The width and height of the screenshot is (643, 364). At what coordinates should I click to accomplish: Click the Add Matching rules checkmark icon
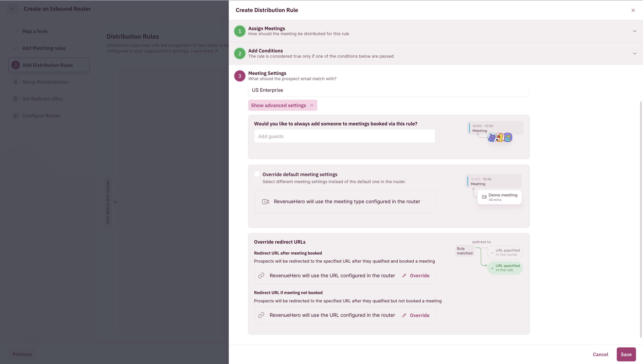15,48
